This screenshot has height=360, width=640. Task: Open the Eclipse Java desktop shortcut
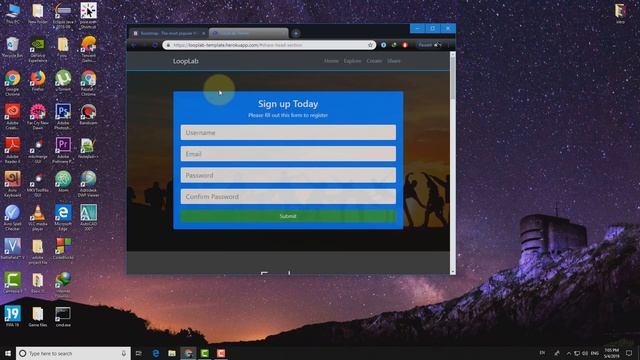click(x=63, y=16)
